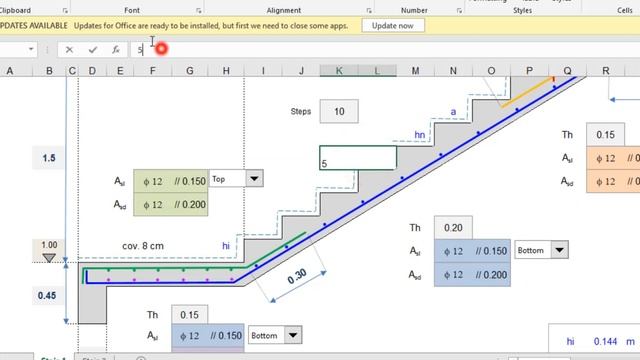The image size is (640, 360).
Task: Select the upper right Th 0.15 cell
Action: [605, 135]
